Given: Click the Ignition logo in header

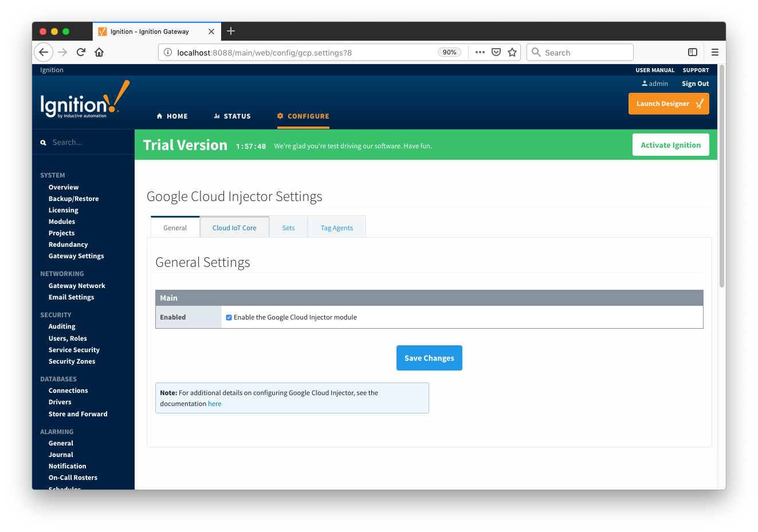Looking at the screenshot, I should click(x=84, y=101).
